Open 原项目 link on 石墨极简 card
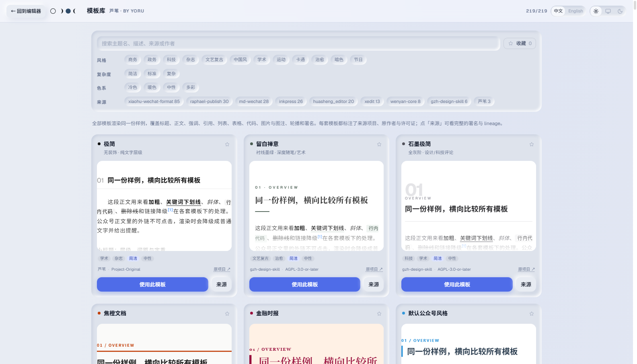 tap(526, 269)
